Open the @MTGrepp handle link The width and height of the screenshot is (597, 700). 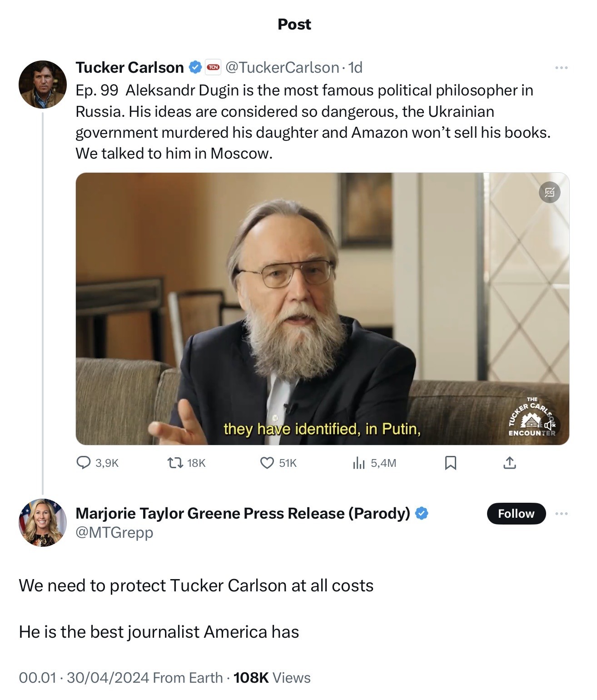114,532
